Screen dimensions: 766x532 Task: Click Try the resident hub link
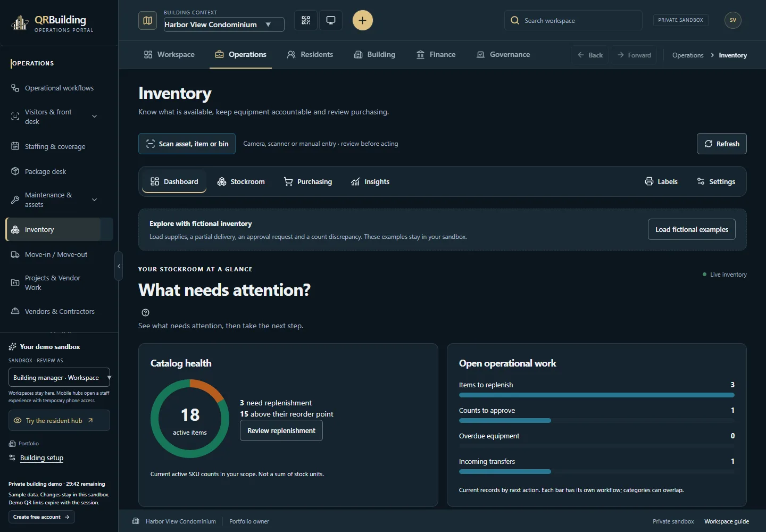click(x=59, y=420)
